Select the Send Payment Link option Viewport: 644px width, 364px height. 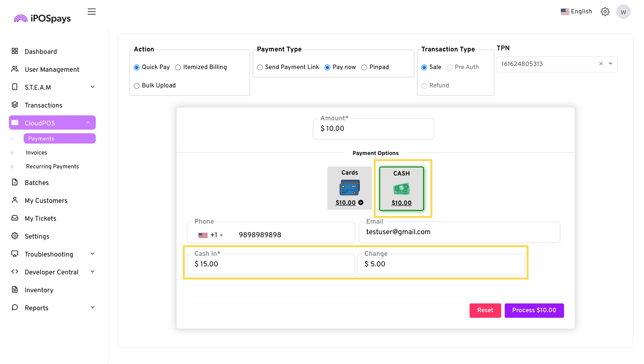click(x=260, y=67)
